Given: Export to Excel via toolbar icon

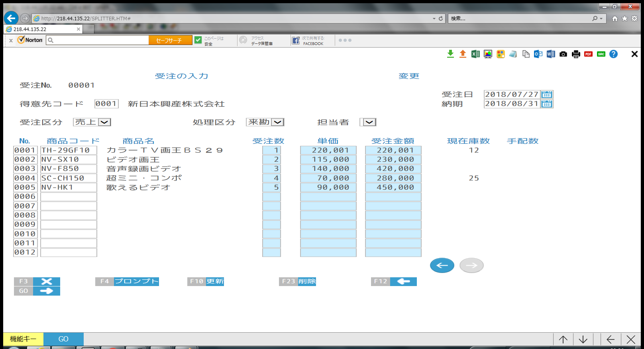Looking at the screenshot, I should click(x=475, y=54).
